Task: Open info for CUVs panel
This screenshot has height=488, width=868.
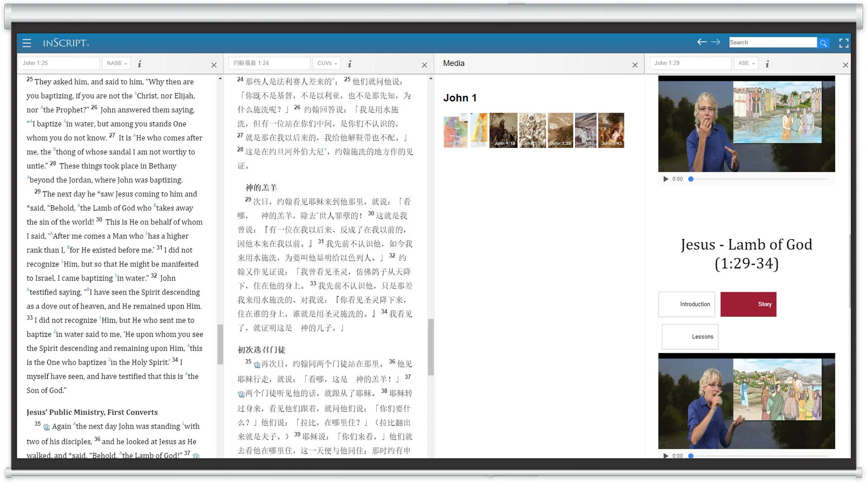Action: coord(349,64)
